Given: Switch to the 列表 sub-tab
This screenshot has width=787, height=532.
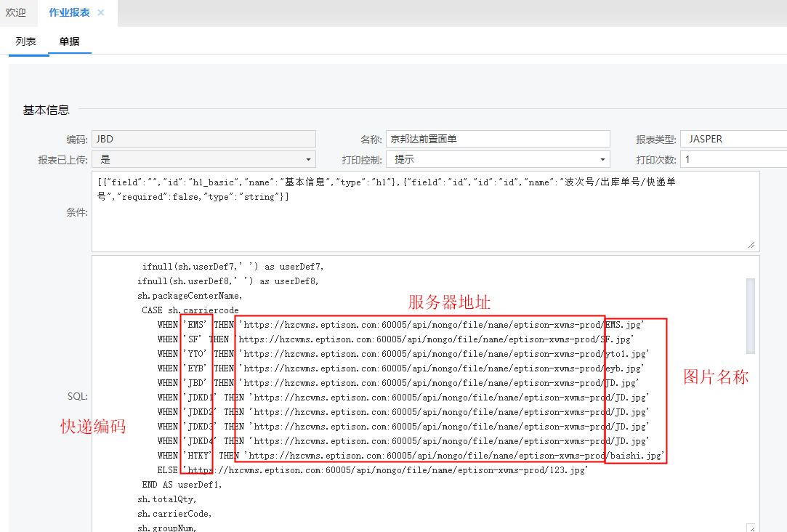Looking at the screenshot, I should (x=25, y=42).
